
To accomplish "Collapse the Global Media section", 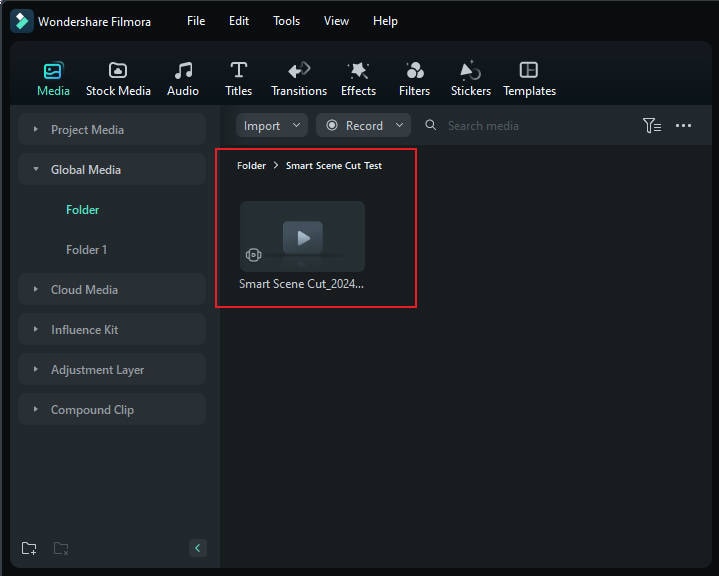I will click(112, 169).
